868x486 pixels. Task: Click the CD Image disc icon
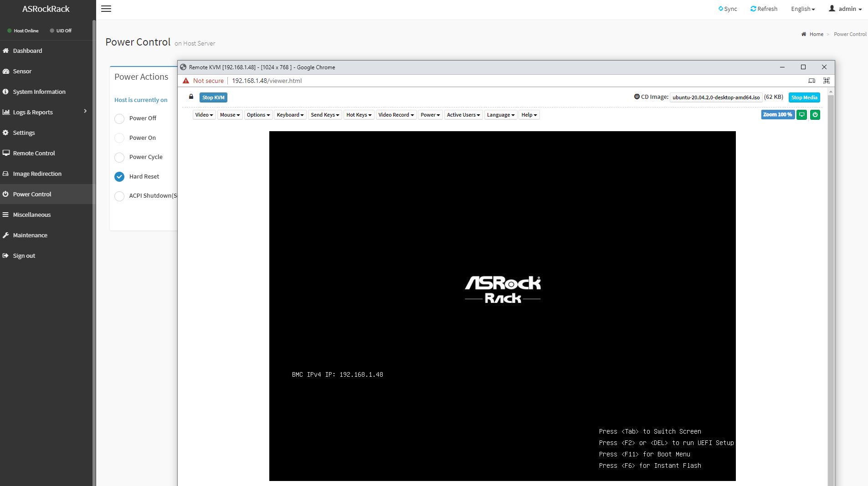click(x=637, y=97)
